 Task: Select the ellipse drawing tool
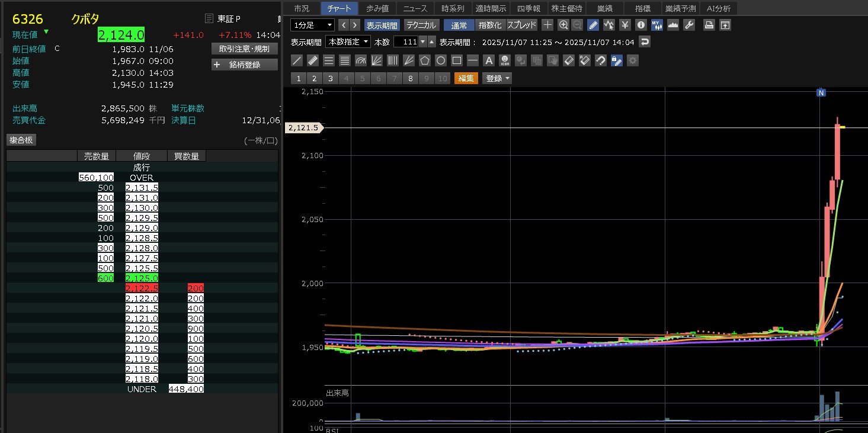coord(441,60)
